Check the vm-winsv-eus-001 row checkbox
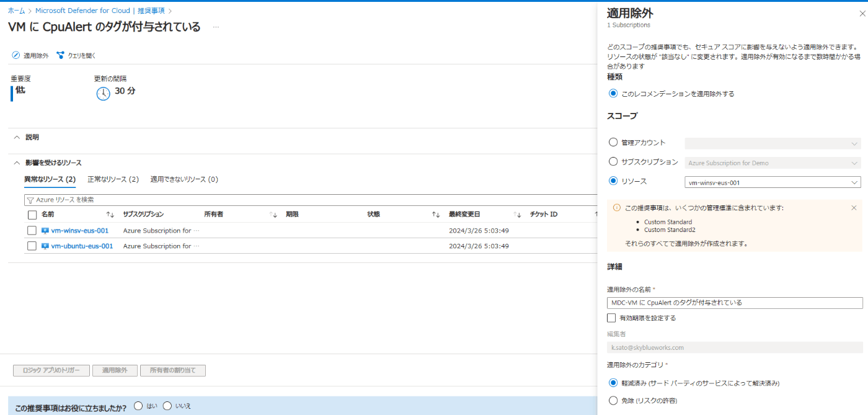This screenshot has height=415, width=868. [x=32, y=231]
